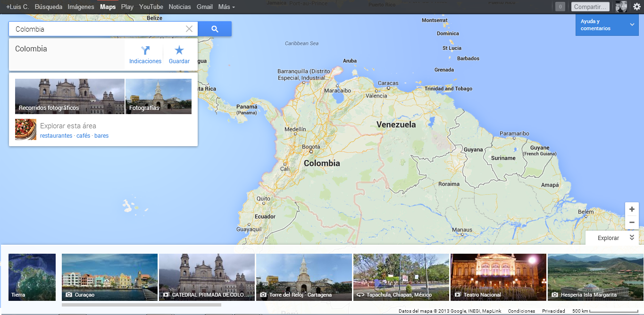Open Recorridos fotográficos thumbnail
Screen dimensions: 644x315
[70, 96]
